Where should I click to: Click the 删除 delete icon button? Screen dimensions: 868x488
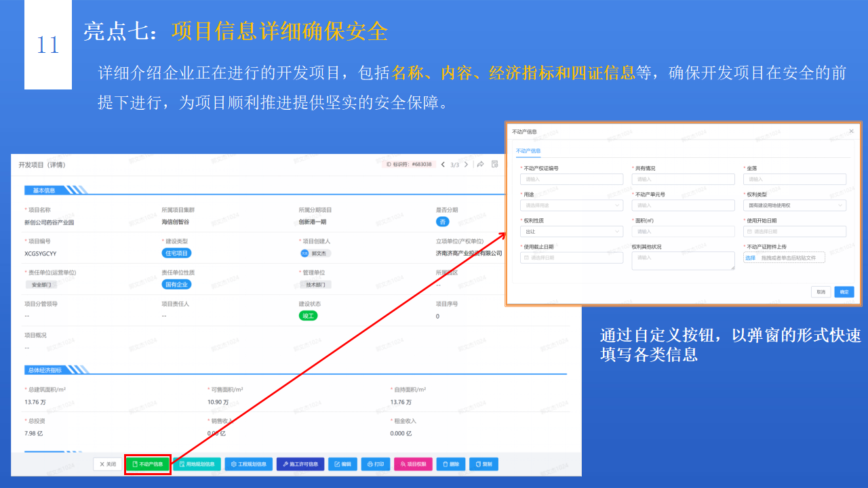point(450,464)
